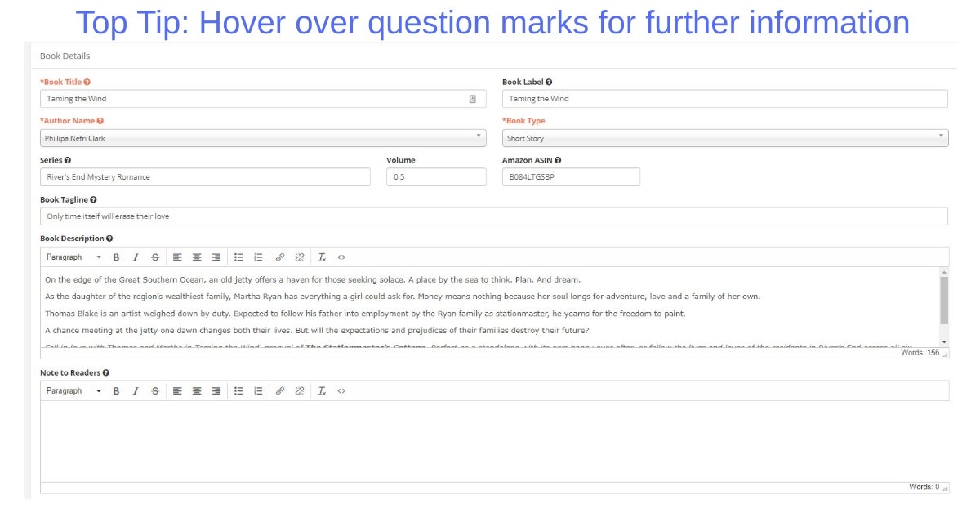Click the Book Description scrollbar down arrow

tap(944, 341)
